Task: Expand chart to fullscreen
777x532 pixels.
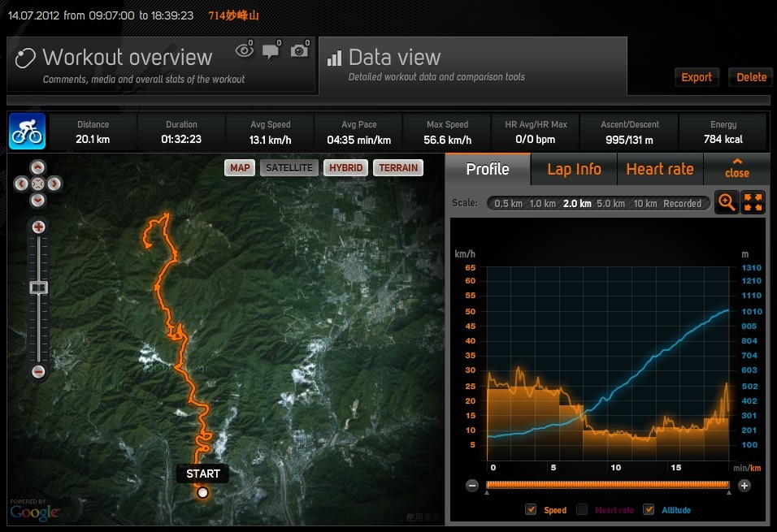Action: (x=753, y=203)
